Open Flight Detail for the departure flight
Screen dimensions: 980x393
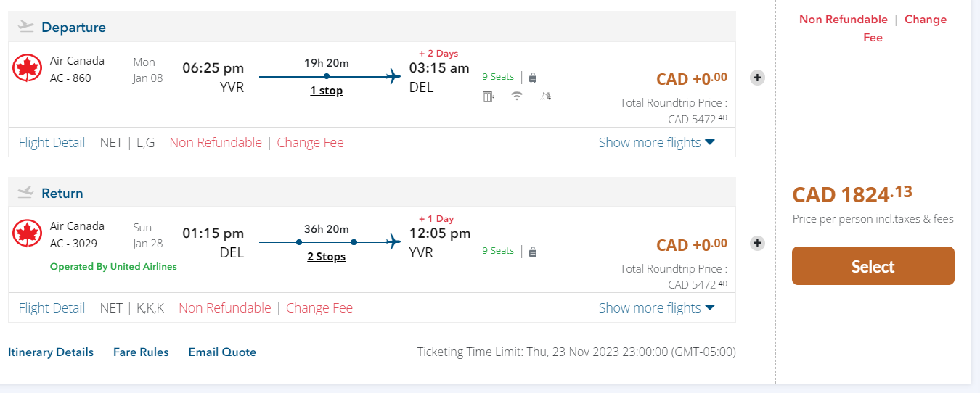52,143
